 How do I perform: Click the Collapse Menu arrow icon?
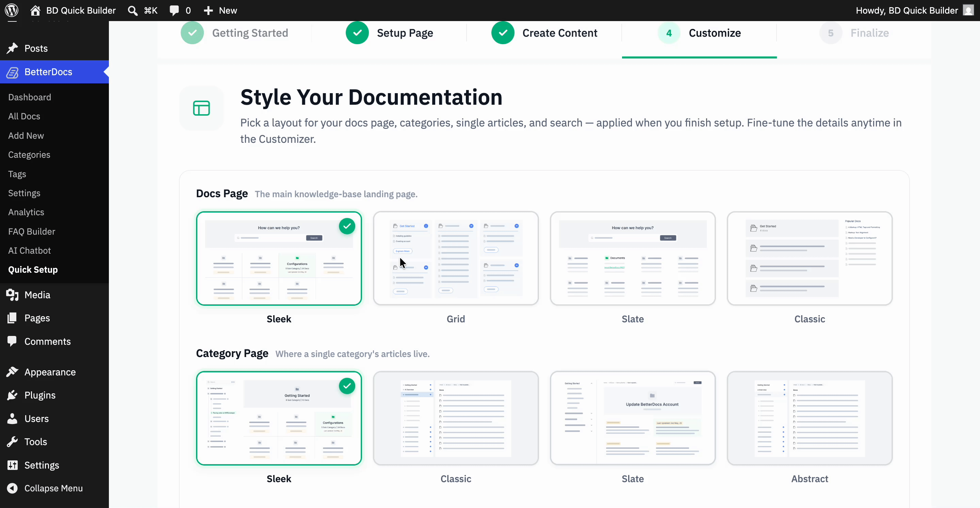click(x=12, y=488)
